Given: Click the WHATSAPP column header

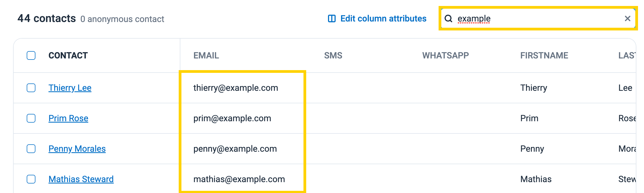Looking at the screenshot, I should (x=445, y=55).
